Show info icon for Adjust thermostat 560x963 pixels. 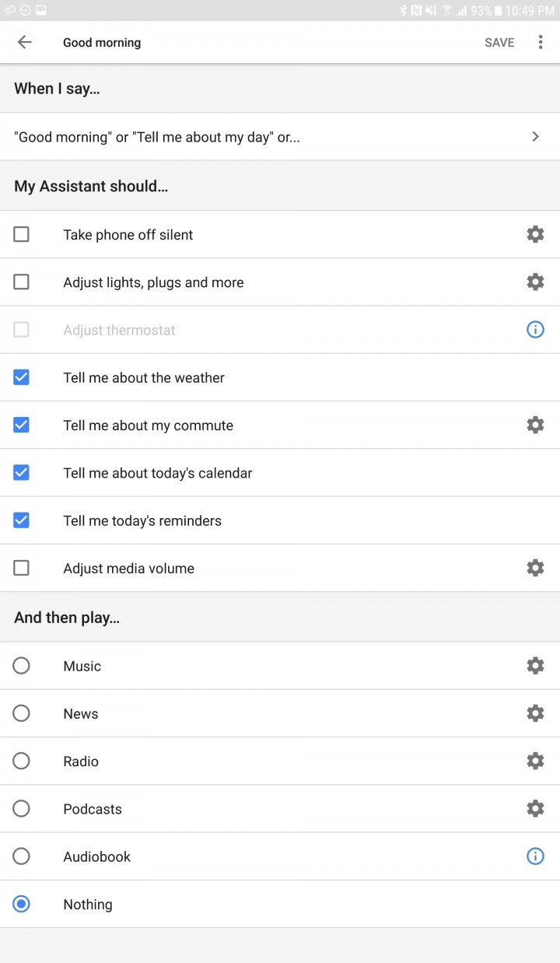(535, 330)
